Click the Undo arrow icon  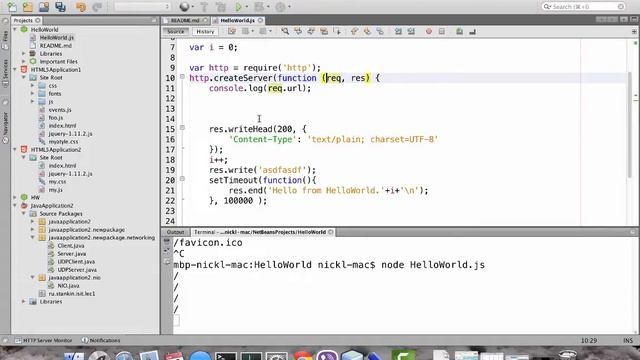[81, 7]
